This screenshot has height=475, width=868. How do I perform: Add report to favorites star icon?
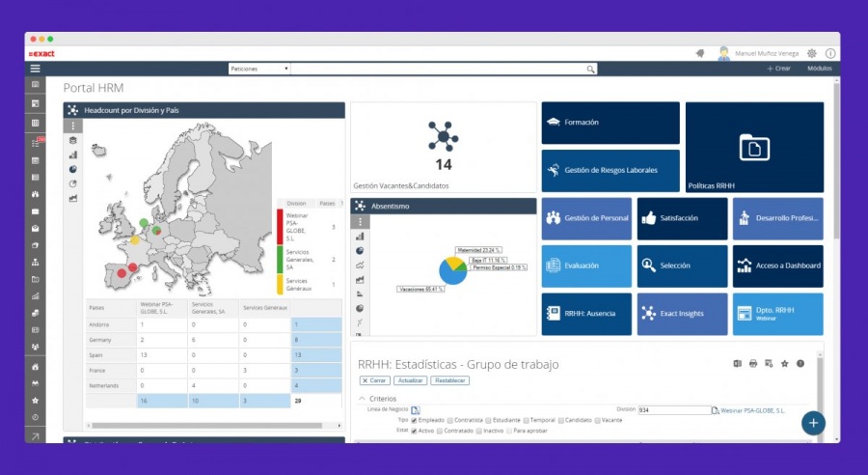(x=784, y=364)
